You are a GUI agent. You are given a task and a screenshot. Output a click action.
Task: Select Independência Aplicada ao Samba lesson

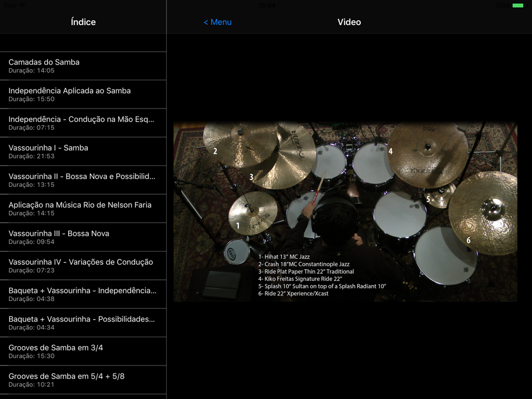click(x=83, y=94)
